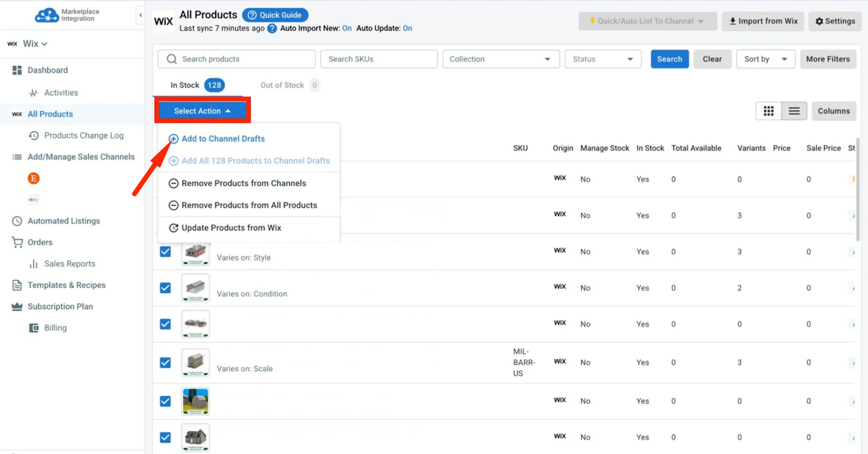Click the Templates & Recipes document icon
Image resolution: width=868 pixels, height=454 pixels.
[17, 285]
